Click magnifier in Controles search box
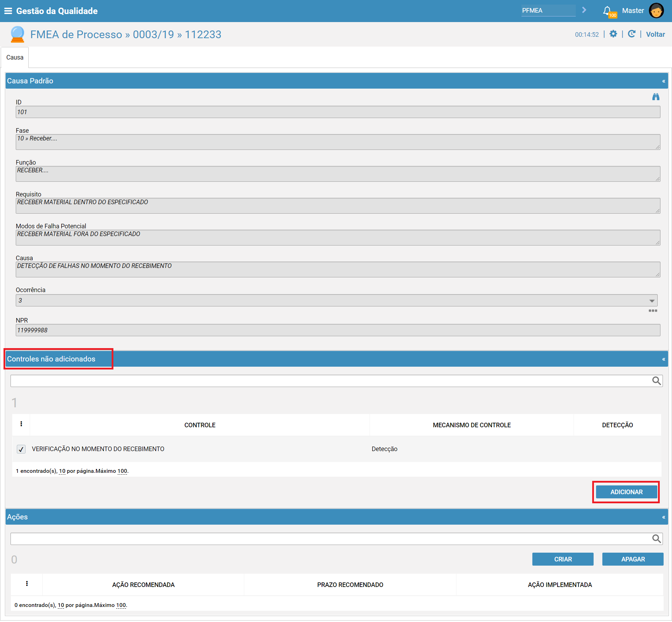The height and width of the screenshot is (622, 672). [x=656, y=381]
